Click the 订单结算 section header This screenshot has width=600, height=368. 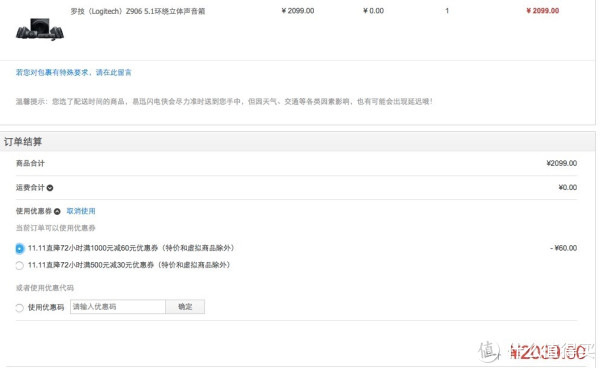23,142
